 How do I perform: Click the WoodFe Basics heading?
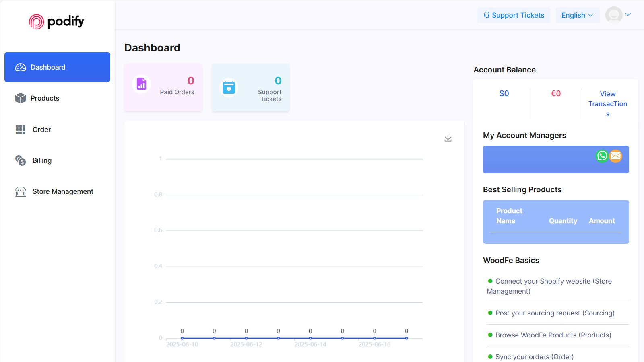(x=511, y=260)
